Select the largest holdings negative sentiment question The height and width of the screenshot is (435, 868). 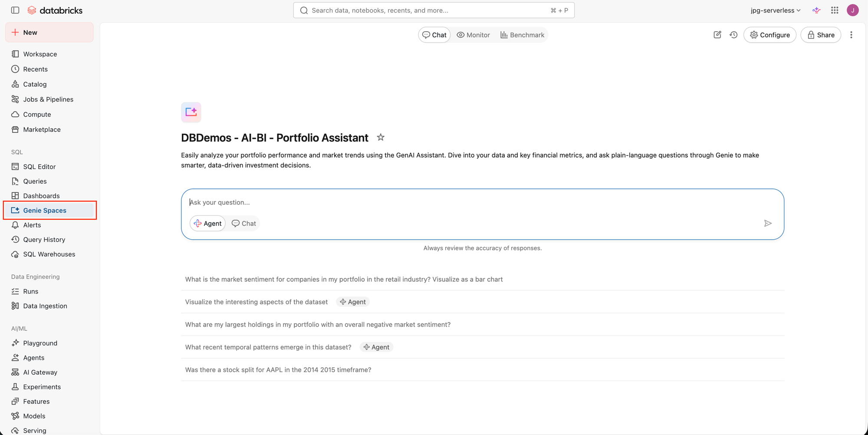(483, 324)
